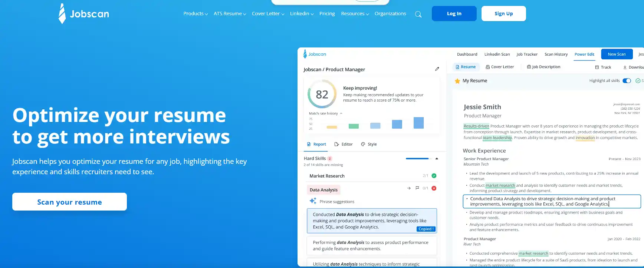Expand the Resources dropdown menu
The width and height of the screenshot is (644, 268).
click(355, 14)
